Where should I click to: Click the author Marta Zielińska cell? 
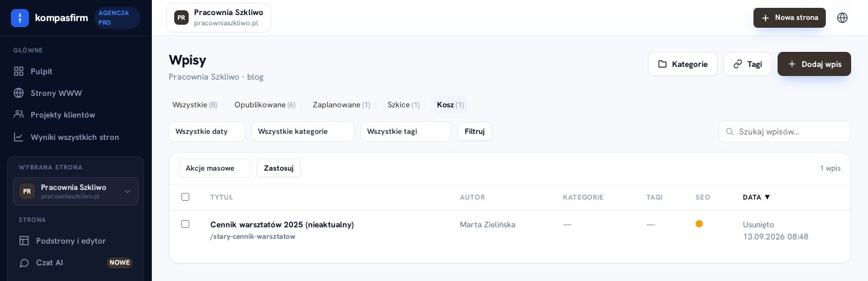tap(488, 224)
